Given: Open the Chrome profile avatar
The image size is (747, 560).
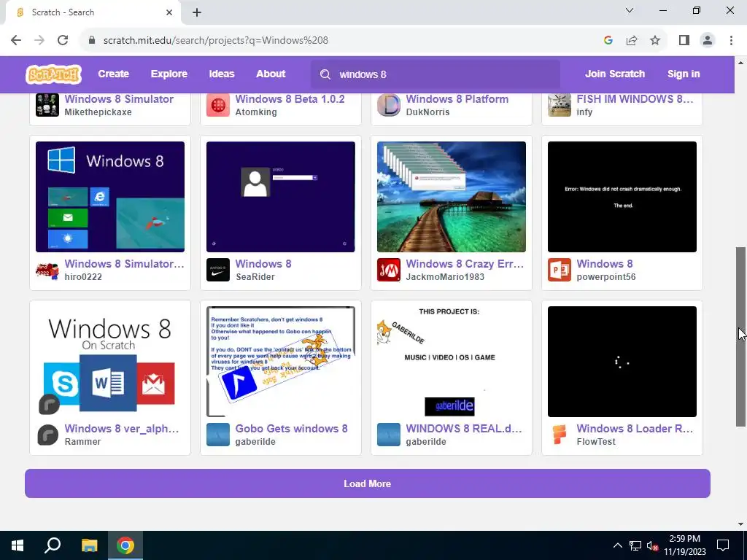Looking at the screenshot, I should [x=708, y=41].
